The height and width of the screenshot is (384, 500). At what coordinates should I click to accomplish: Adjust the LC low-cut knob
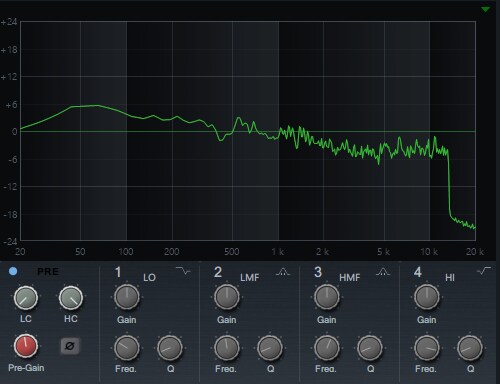pyautogui.click(x=26, y=298)
